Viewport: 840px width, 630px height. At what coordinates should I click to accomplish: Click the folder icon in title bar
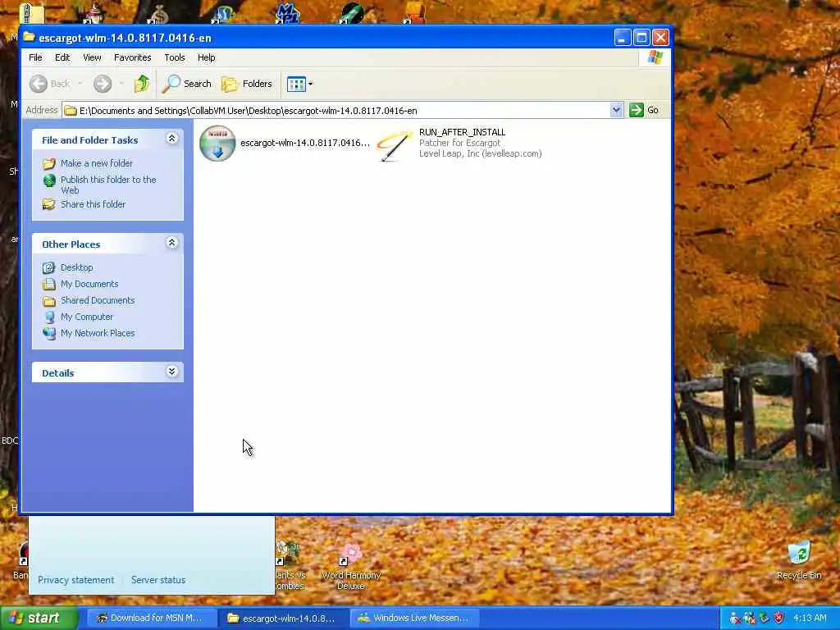point(29,38)
